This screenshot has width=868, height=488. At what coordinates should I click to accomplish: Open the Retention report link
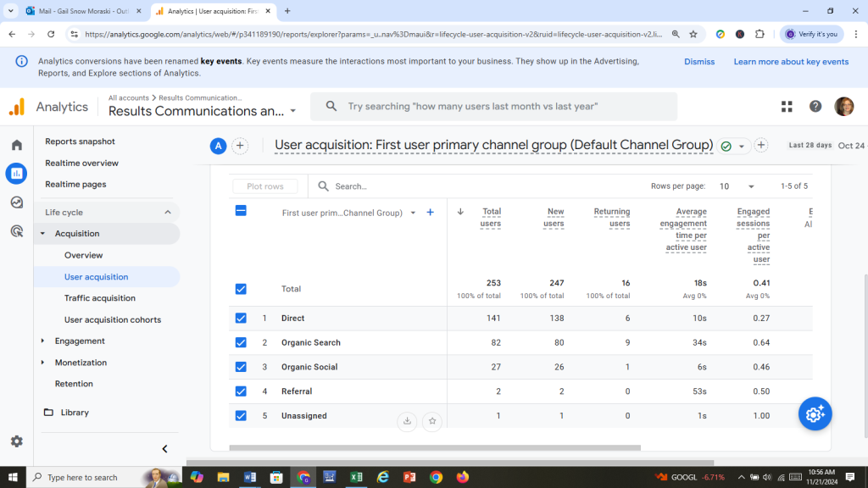pos(74,384)
